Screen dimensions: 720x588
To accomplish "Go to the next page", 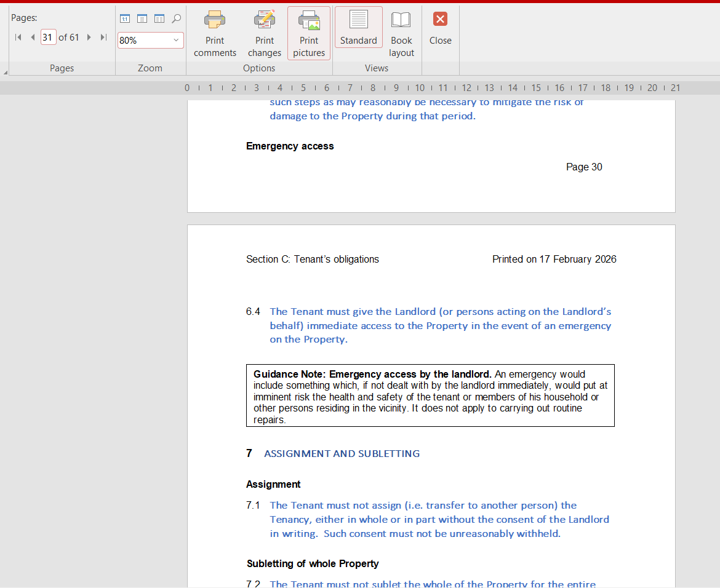I will (x=89, y=38).
